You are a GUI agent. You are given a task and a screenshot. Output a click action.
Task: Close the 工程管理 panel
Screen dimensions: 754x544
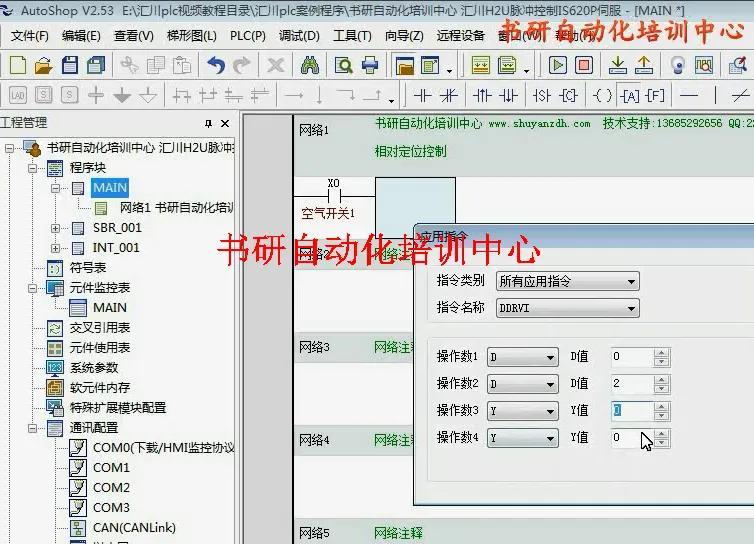[225, 124]
